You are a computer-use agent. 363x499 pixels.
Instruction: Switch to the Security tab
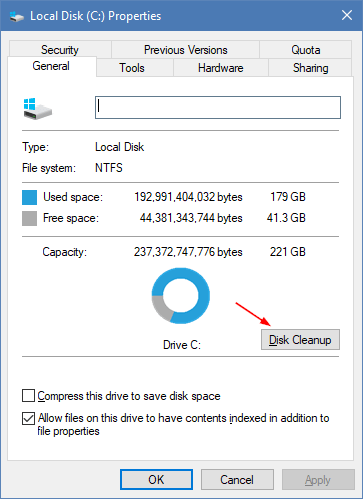click(60, 50)
